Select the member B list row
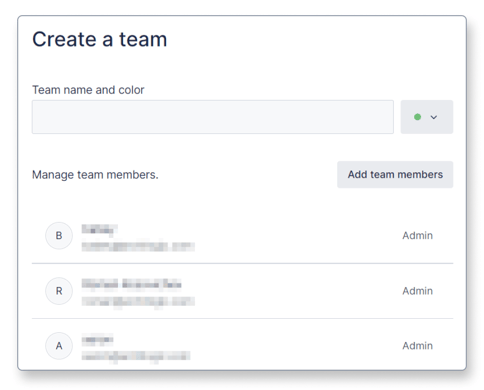Viewport: 484px width, 390px height. [x=242, y=236]
